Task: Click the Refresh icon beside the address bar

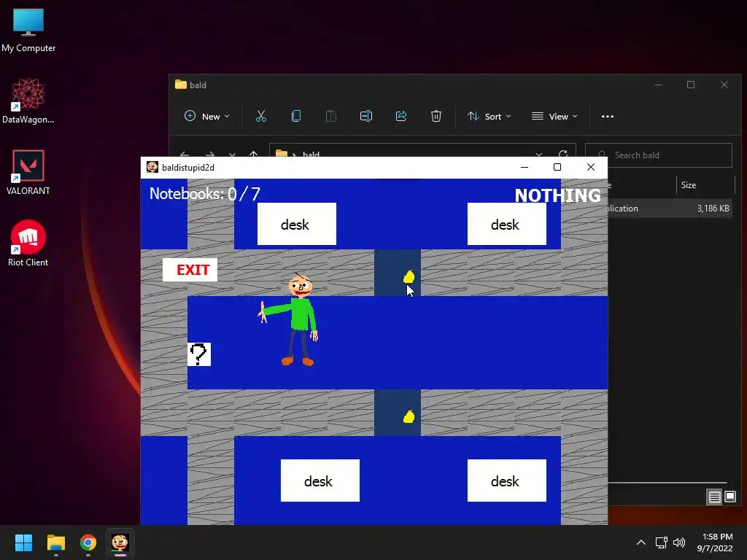Action: (563, 155)
